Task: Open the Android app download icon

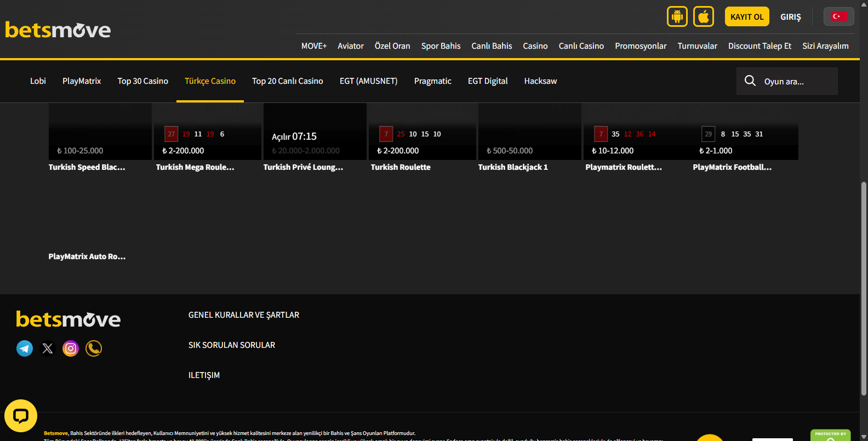Action: tap(677, 16)
